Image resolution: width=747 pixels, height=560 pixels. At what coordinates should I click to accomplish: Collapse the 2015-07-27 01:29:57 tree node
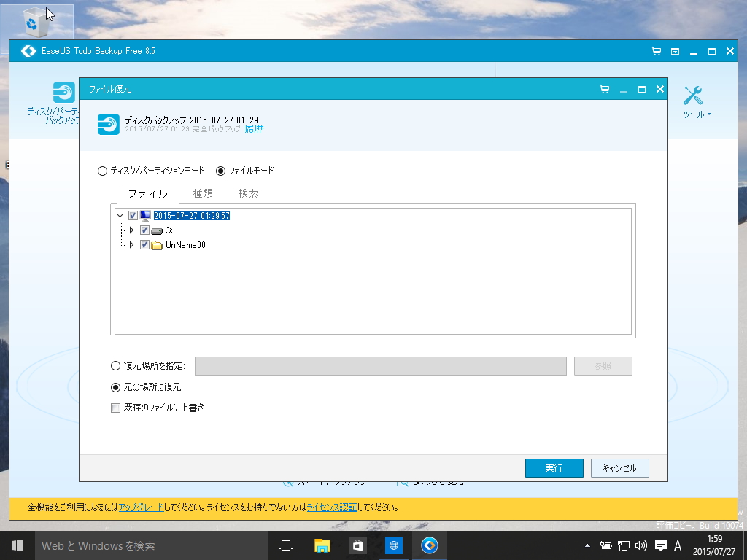(121, 215)
